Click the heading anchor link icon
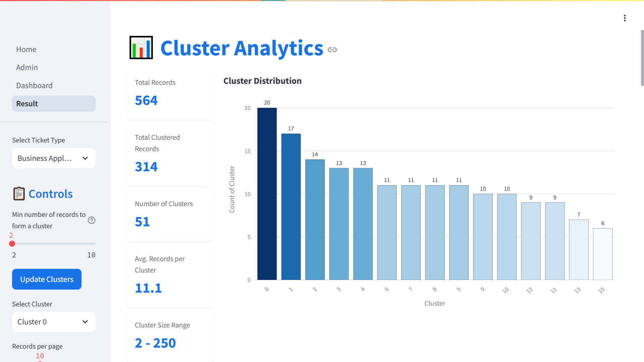 pos(332,50)
